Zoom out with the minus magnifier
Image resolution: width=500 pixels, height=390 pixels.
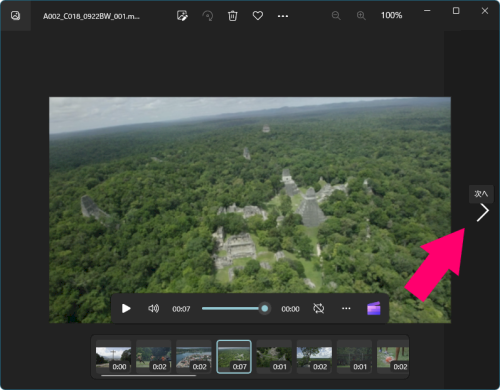[336, 16]
